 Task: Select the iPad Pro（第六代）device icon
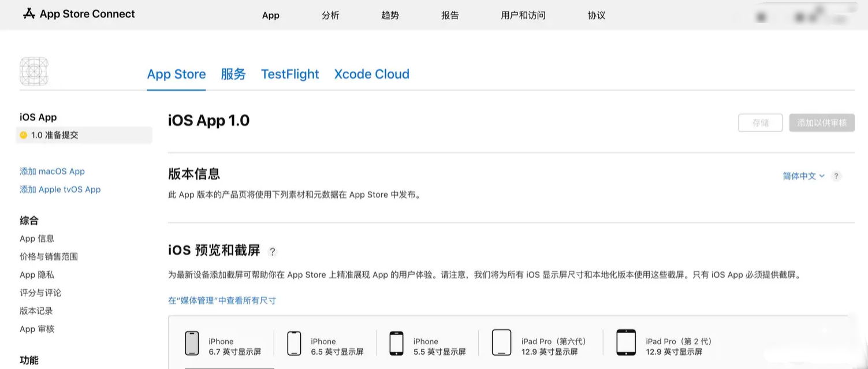tap(501, 342)
